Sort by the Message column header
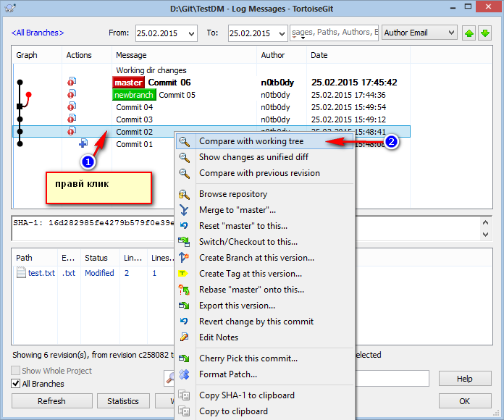The image size is (504, 420). 184,55
